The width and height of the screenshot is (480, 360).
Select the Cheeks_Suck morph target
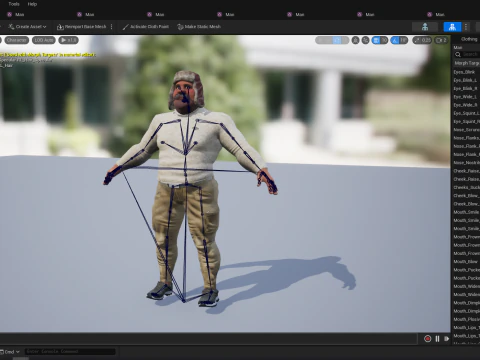click(466, 187)
